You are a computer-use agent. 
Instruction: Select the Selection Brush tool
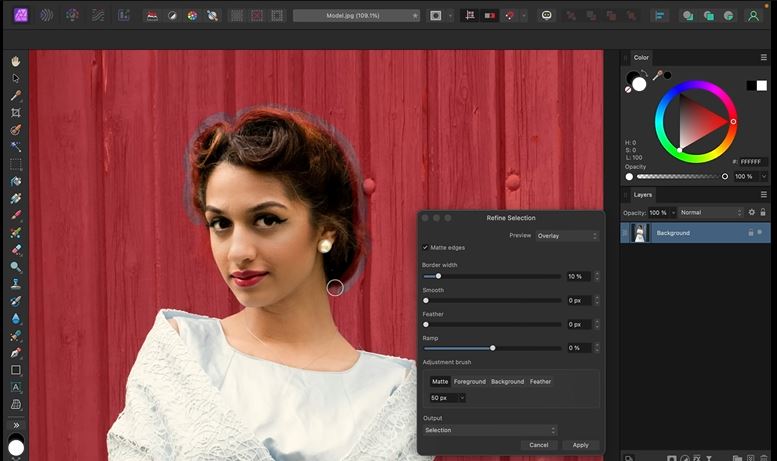16,130
